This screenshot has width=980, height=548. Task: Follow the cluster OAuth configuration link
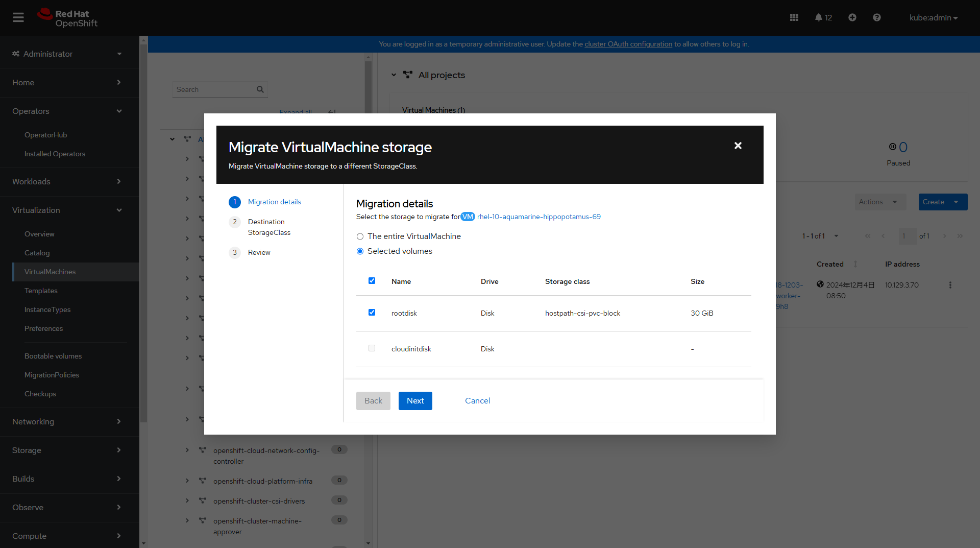[628, 44]
